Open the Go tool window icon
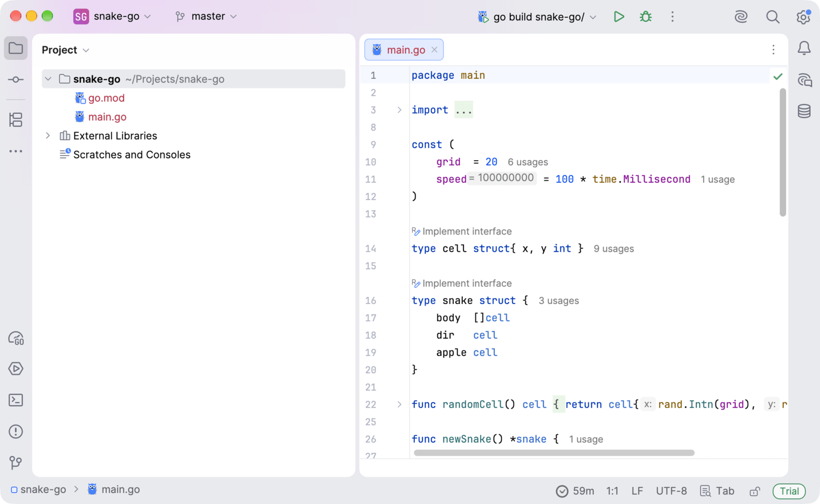Viewport: 820px width, 504px height. (16, 338)
